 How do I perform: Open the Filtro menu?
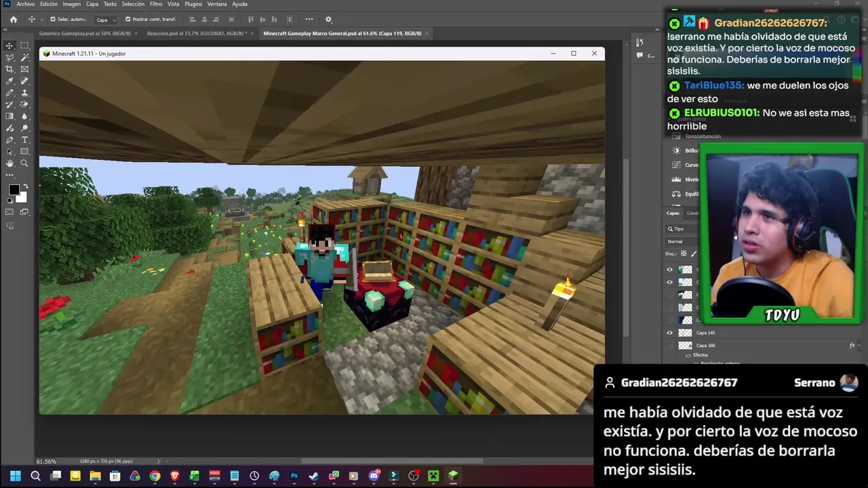[156, 4]
